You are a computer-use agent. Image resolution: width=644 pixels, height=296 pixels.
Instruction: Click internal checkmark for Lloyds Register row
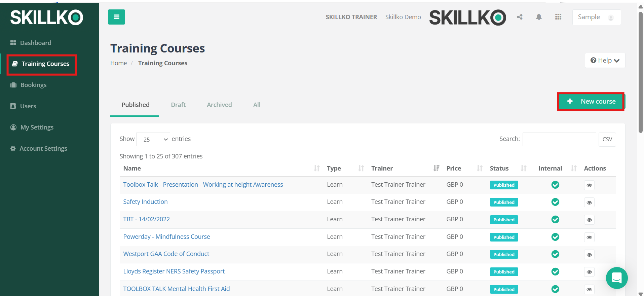tap(555, 271)
